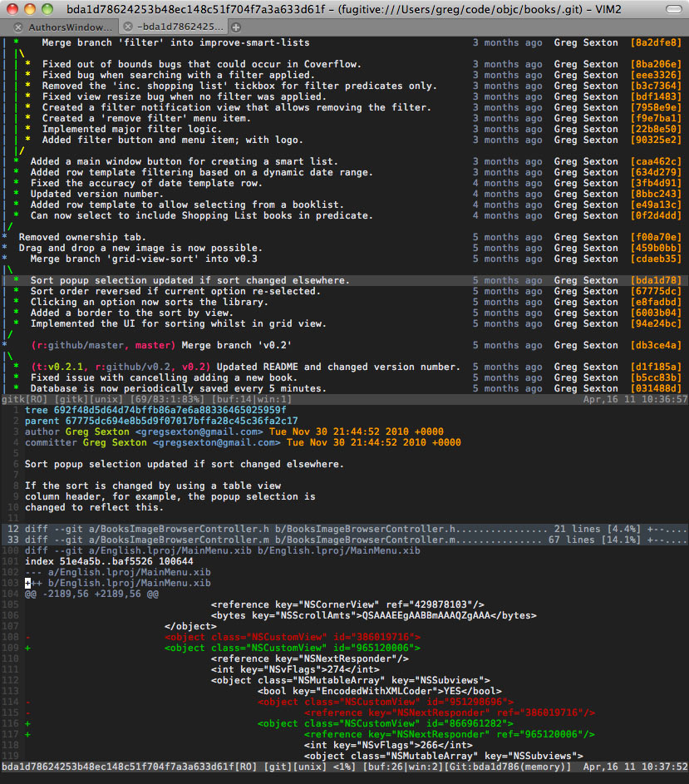
Task: Select the highlighted commit [bda1d78]
Action: (344, 280)
